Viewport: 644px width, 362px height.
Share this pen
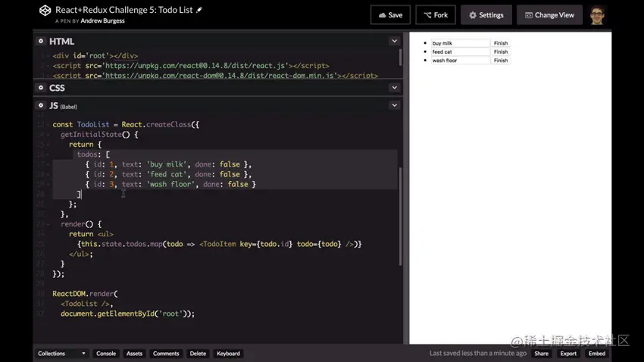(x=541, y=354)
